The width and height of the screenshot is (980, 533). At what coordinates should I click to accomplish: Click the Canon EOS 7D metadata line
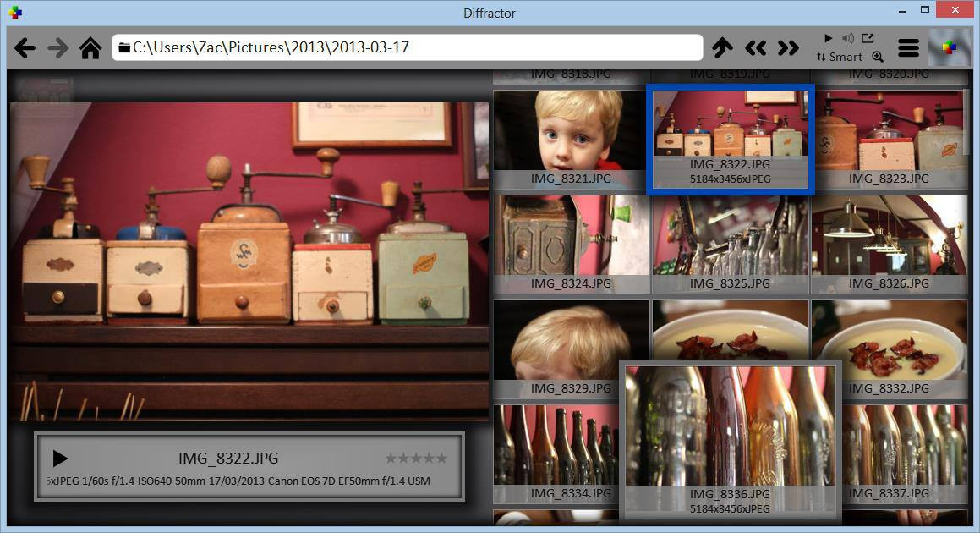pyautogui.click(x=238, y=481)
